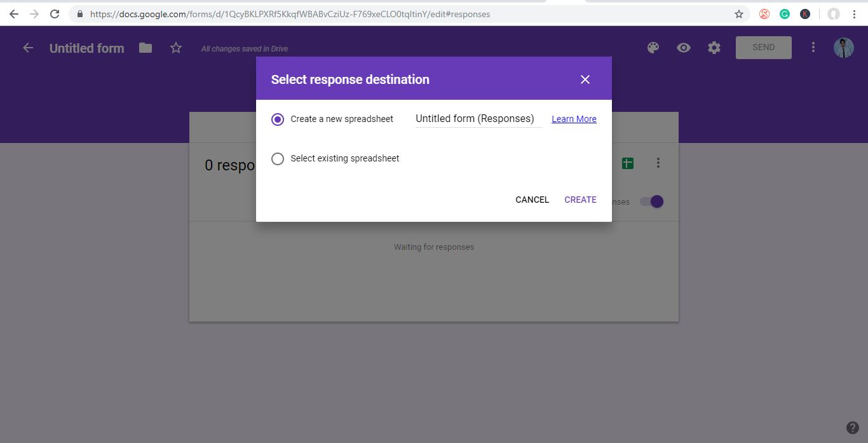Click Create to make the spreadsheet
The image size is (868, 443).
[x=580, y=200]
